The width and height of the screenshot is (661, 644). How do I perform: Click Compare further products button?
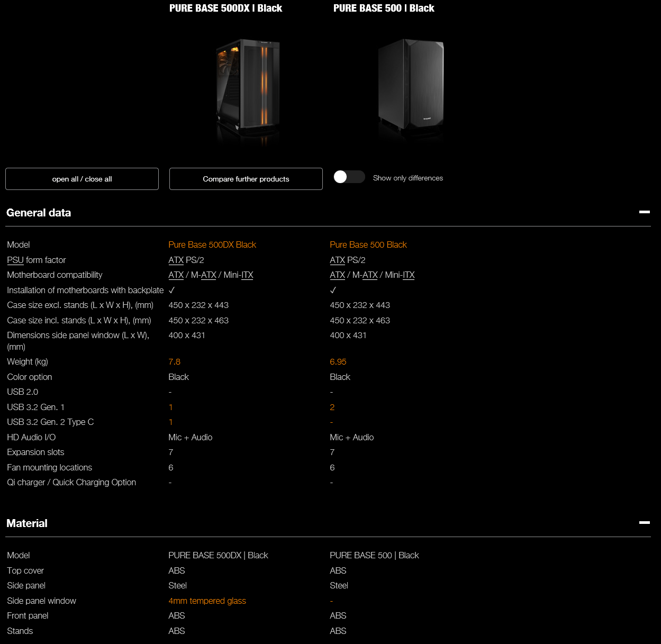pyautogui.click(x=246, y=179)
